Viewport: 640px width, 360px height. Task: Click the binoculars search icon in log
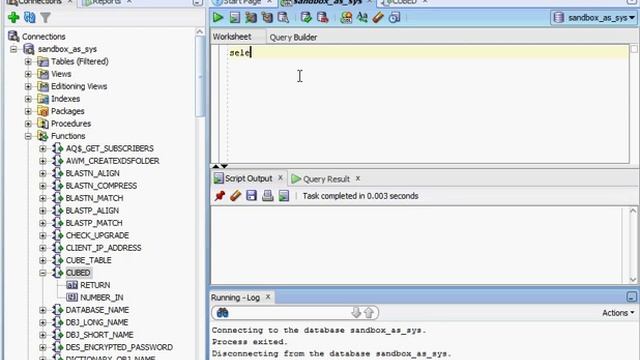pos(222,313)
